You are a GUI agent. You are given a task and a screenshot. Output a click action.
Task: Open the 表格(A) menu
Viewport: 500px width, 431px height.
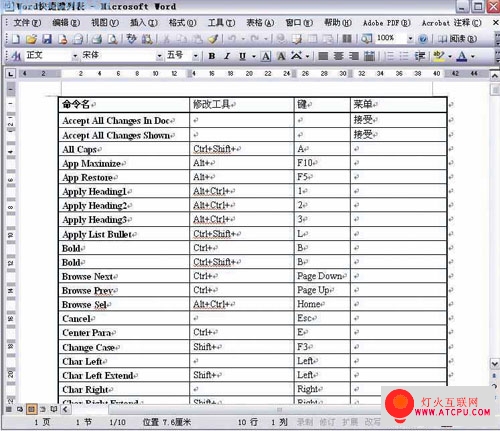click(260, 23)
